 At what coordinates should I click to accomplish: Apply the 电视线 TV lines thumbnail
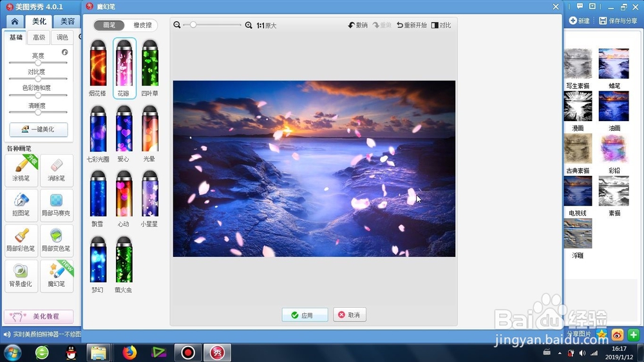click(x=578, y=191)
